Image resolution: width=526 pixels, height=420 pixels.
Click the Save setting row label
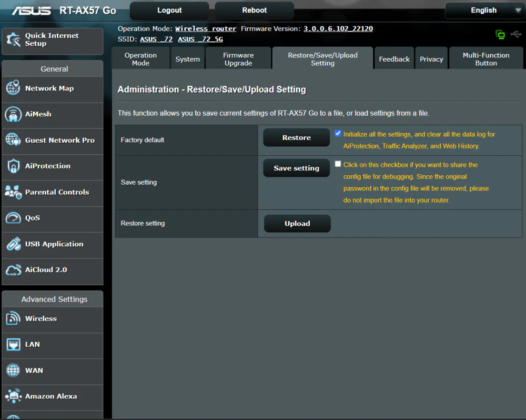pos(138,182)
